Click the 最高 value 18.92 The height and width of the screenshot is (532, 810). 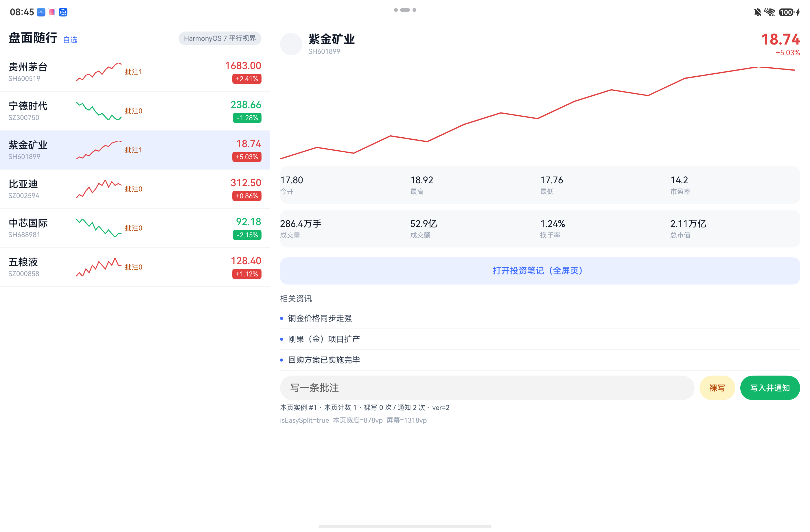tap(422, 180)
